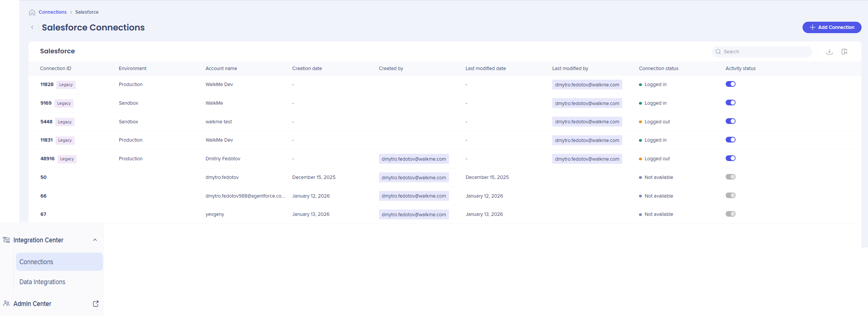Collapse the Integration Center section
Screen dimensions: 868x316
pos(95,240)
